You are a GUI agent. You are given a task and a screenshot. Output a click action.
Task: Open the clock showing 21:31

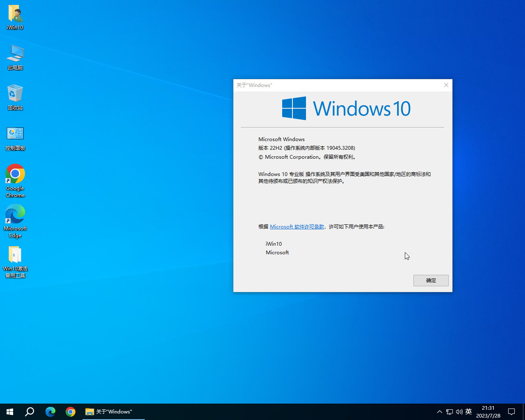(488, 412)
